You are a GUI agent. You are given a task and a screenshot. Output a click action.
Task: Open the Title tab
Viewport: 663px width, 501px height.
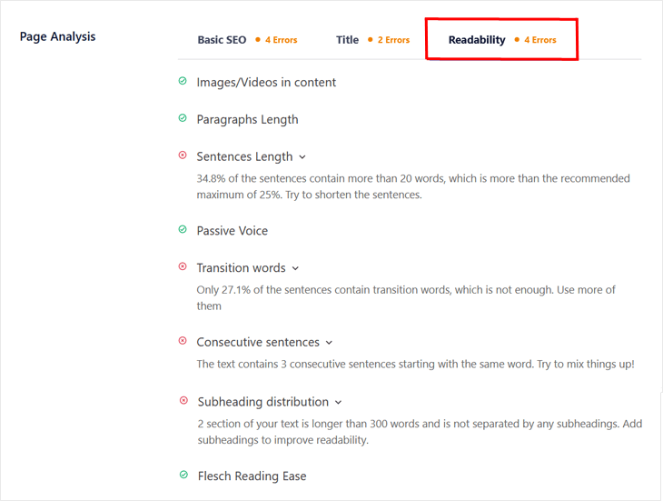point(347,40)
